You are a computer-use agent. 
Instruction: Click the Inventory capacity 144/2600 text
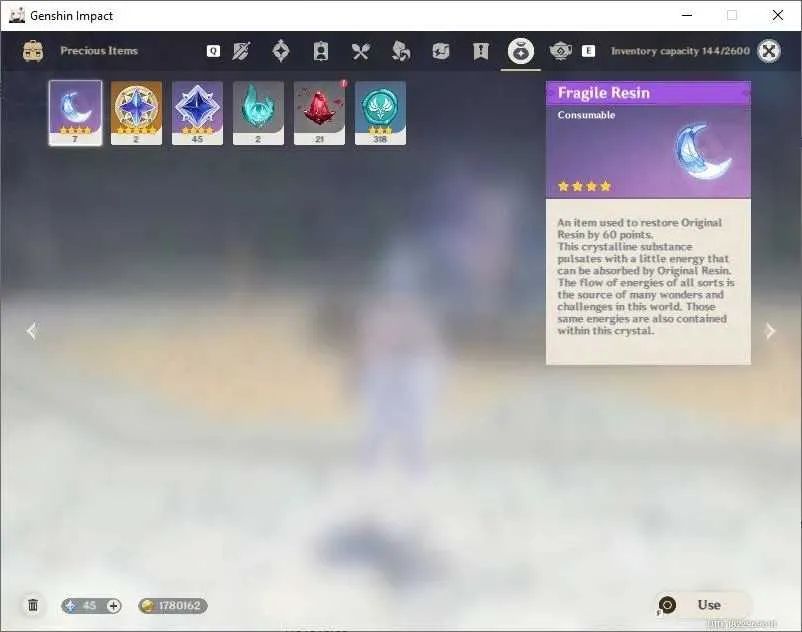coord(680,51)
